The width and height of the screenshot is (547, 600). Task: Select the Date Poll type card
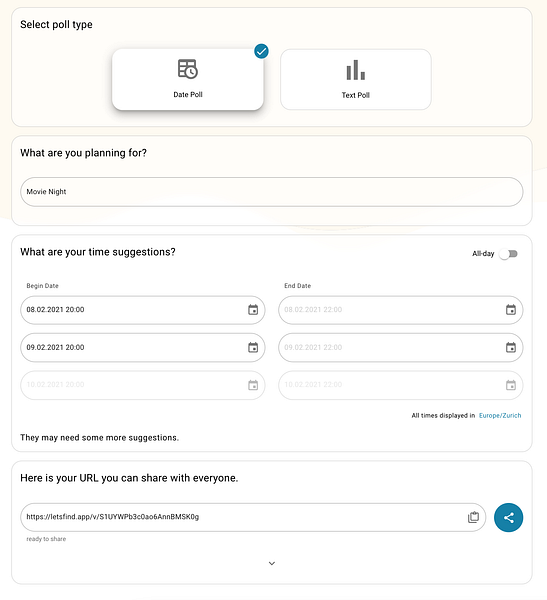[x=188, y=80]
